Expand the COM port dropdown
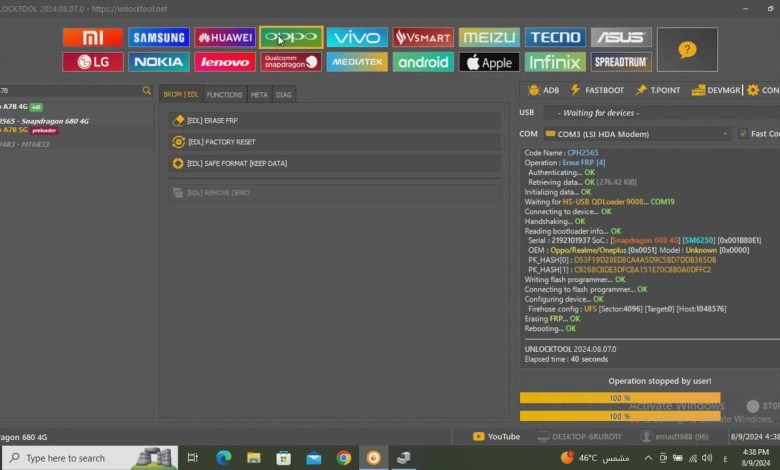Screen dimensions: 780x470 [640, 134]
